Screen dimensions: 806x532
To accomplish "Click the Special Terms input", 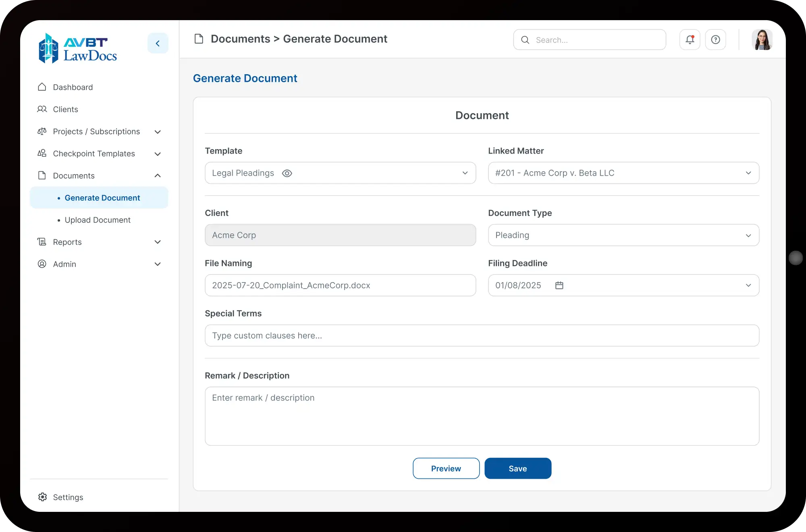I will click(482, 336).
